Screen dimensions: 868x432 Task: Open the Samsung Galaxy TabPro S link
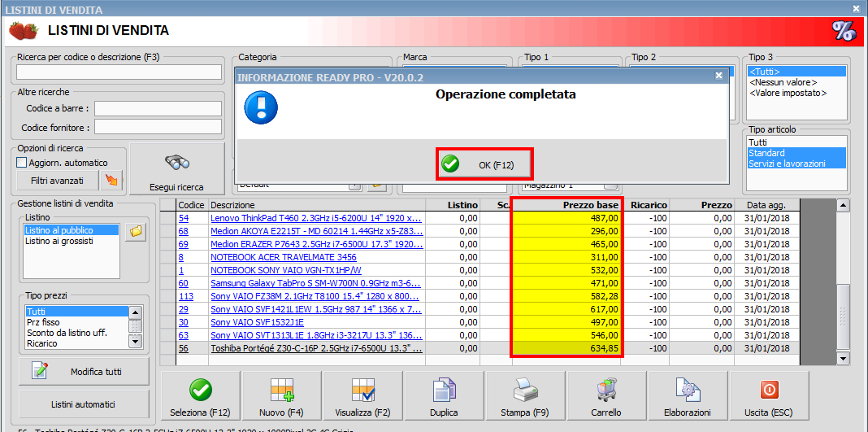click(x=316, y=283)
